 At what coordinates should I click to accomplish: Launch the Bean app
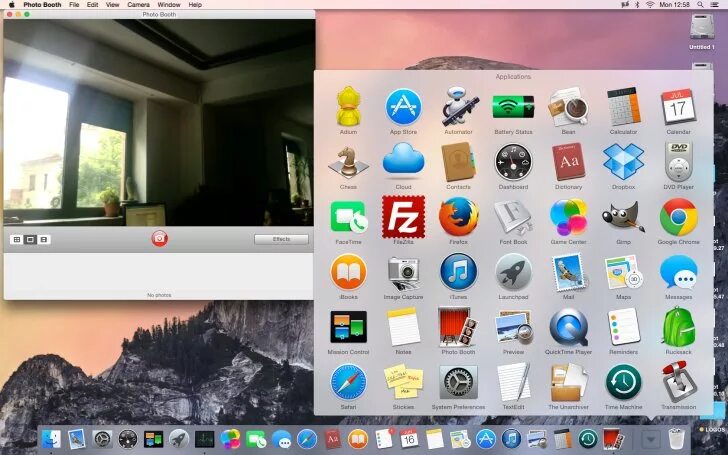click(x=568, y=107)
